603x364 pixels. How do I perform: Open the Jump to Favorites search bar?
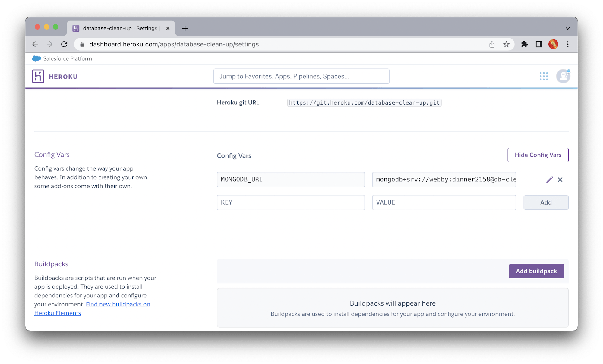(x=301, y=76)
